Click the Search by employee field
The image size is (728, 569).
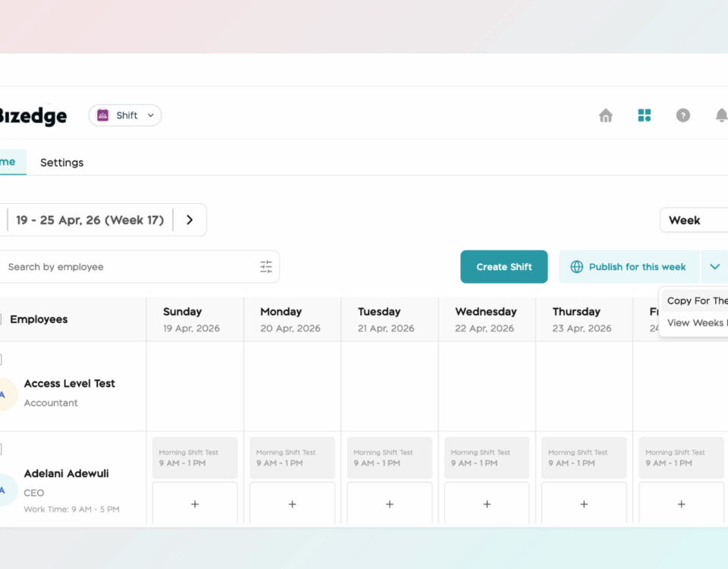[129, 267]
